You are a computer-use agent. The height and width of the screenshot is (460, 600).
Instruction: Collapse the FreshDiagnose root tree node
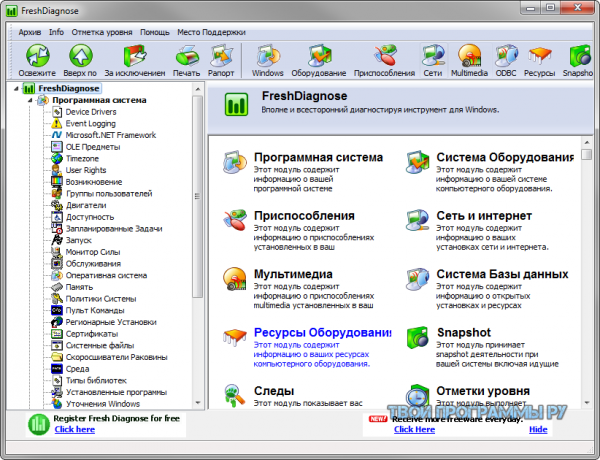pos(16,89)
